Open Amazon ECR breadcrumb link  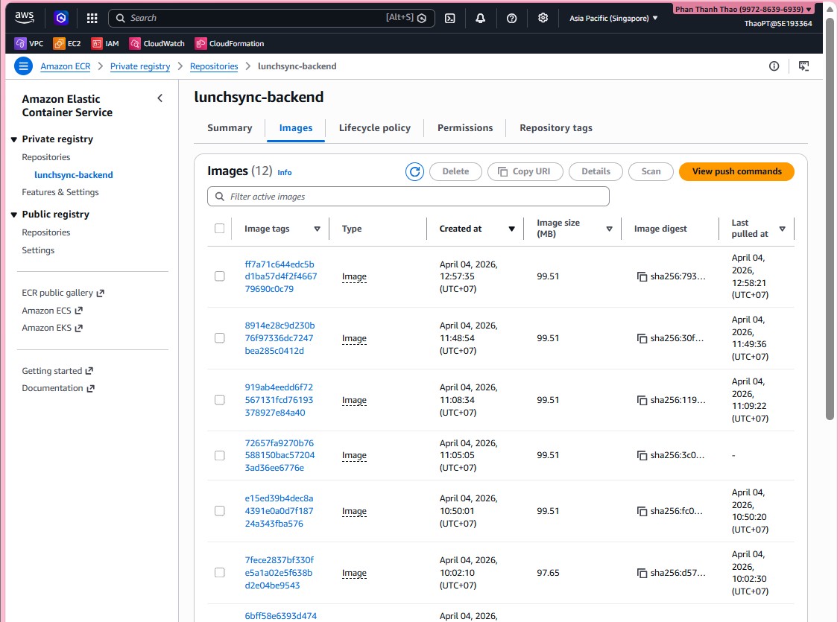pyautogui.click(x=66, y=66)
